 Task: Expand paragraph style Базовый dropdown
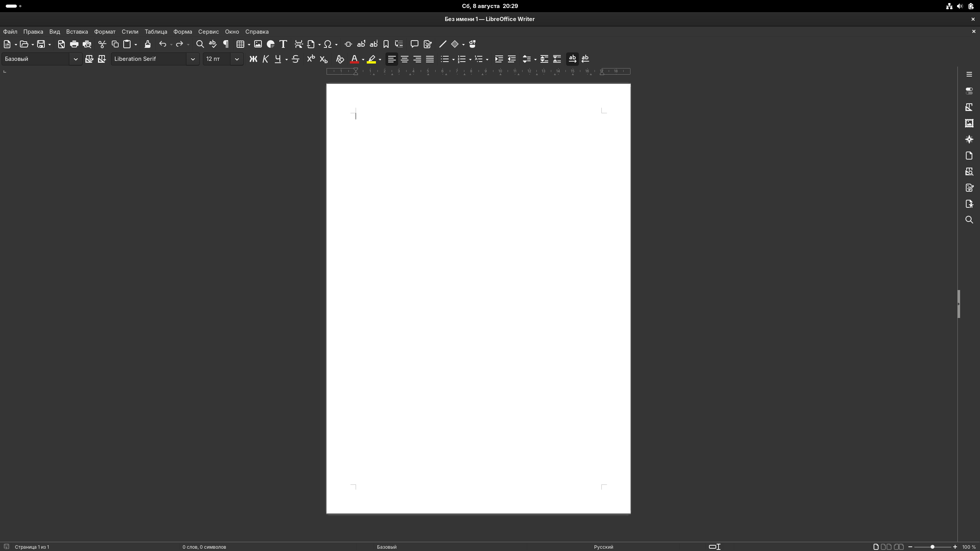(75, 59)
